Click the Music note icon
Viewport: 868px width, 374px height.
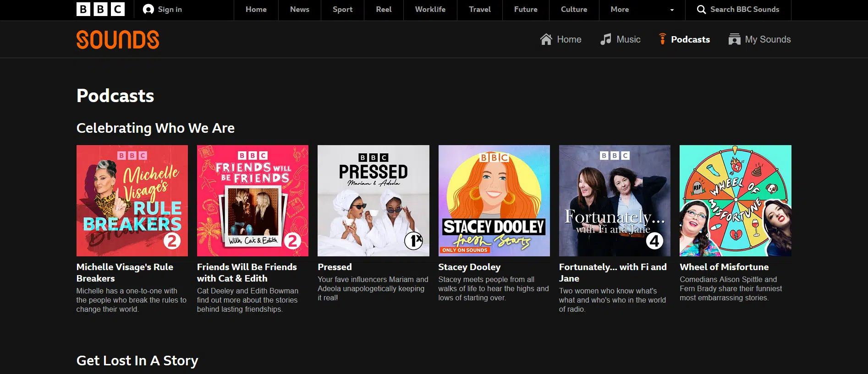pyautogui.click(x=606, y=39)
